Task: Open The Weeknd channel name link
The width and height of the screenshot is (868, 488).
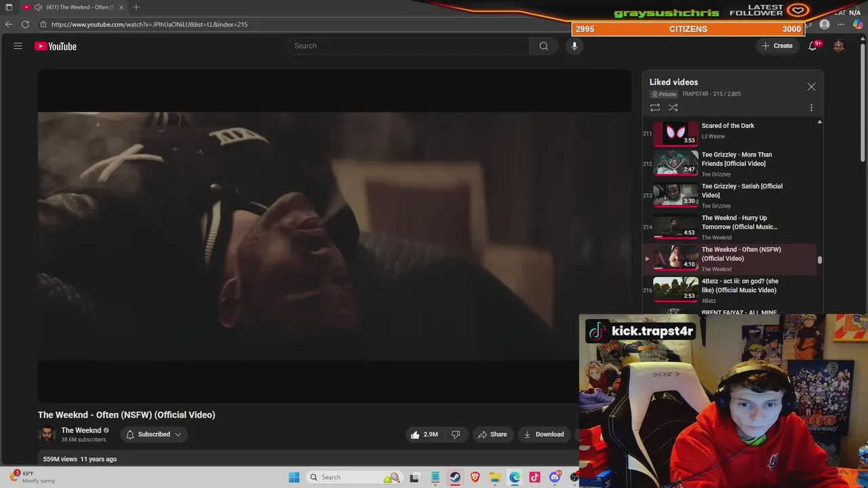Action: pos(81,430)
